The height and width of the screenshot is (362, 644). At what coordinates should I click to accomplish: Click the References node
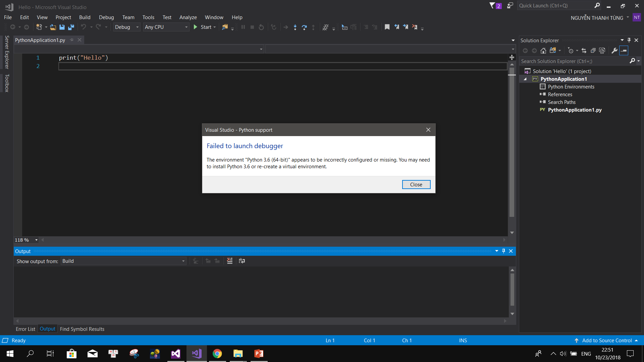[560, 95]
